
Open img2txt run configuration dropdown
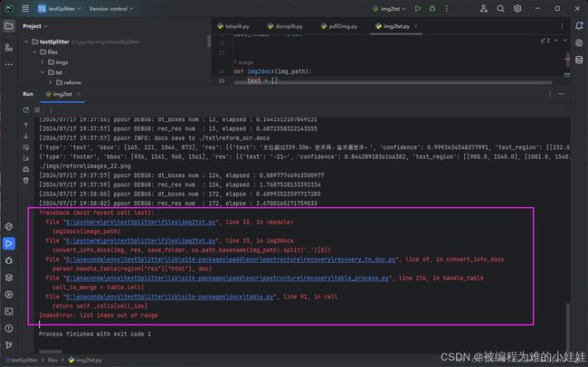389,9
